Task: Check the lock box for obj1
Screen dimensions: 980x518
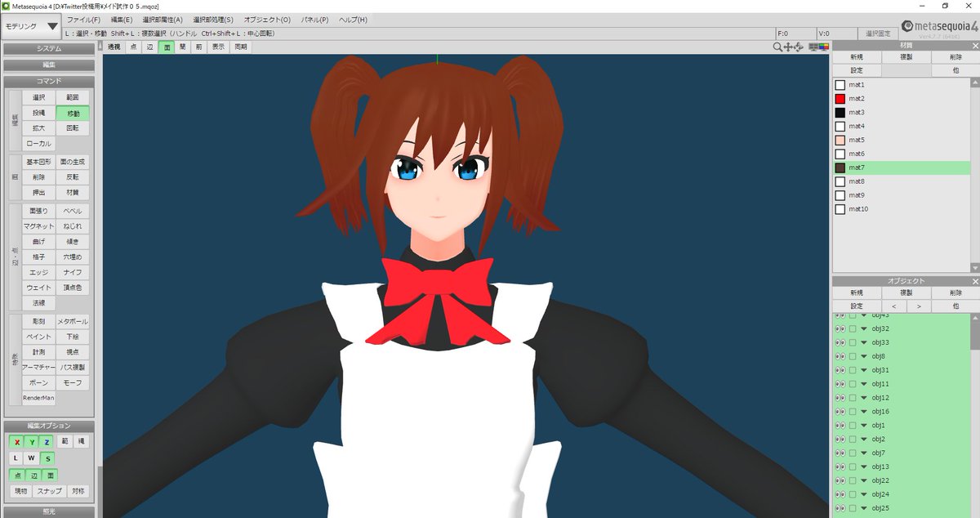Action: pyautogui.click(x=853, y=426)
